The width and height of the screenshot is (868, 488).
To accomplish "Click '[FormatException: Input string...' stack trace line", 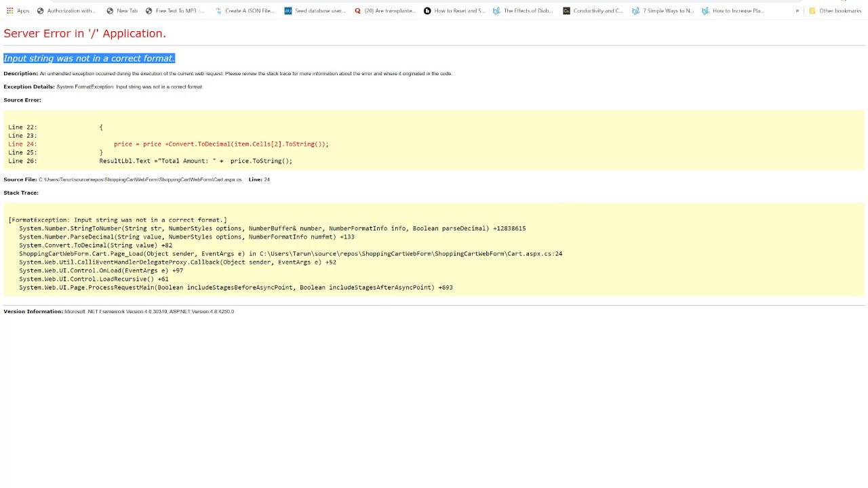I will coord(117,220).
